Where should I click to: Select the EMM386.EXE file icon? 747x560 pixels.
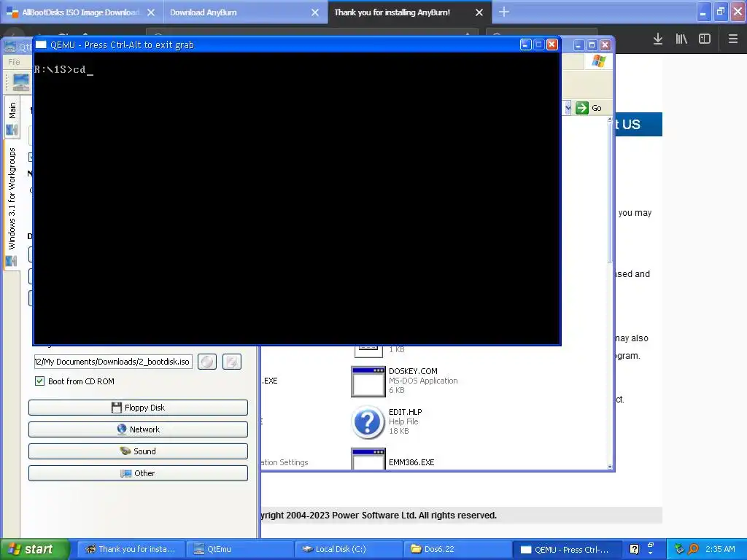click(x=368, y=459)
